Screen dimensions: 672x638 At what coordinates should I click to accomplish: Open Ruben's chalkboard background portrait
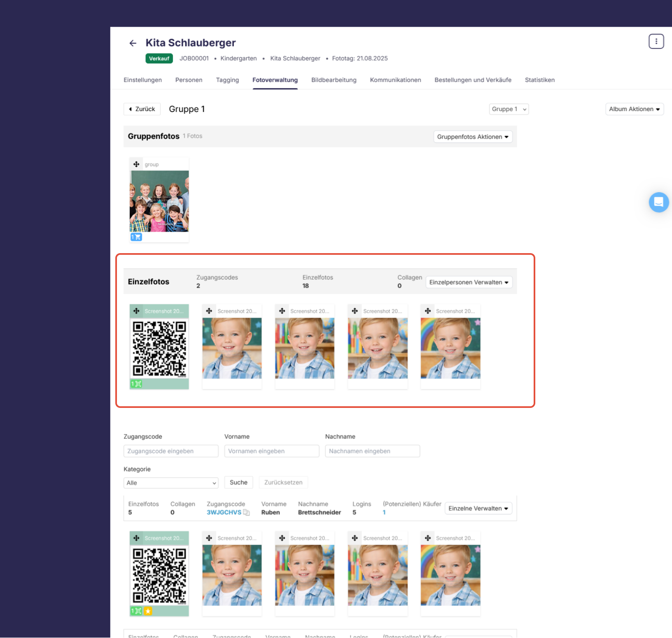point(232,575)
